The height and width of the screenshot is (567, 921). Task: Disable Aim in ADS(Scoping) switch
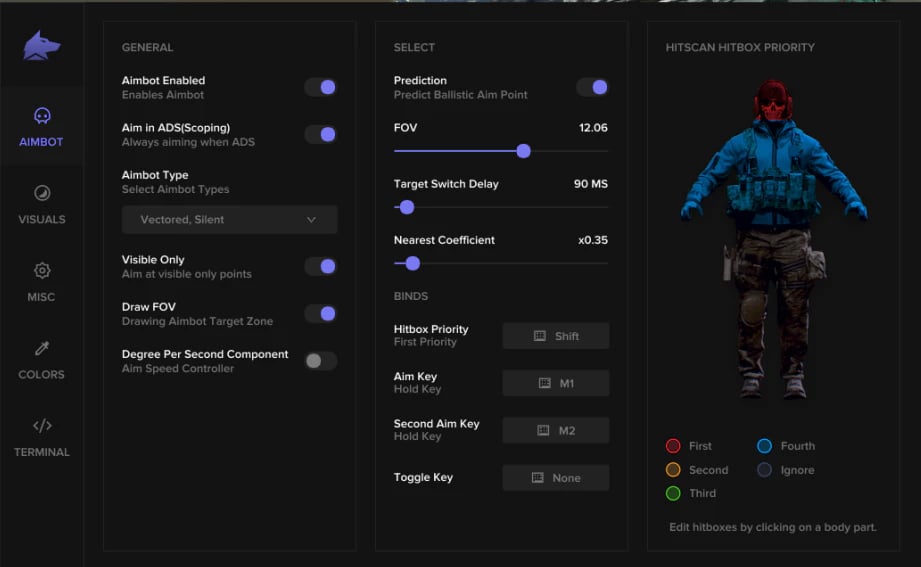click(321, 135)
